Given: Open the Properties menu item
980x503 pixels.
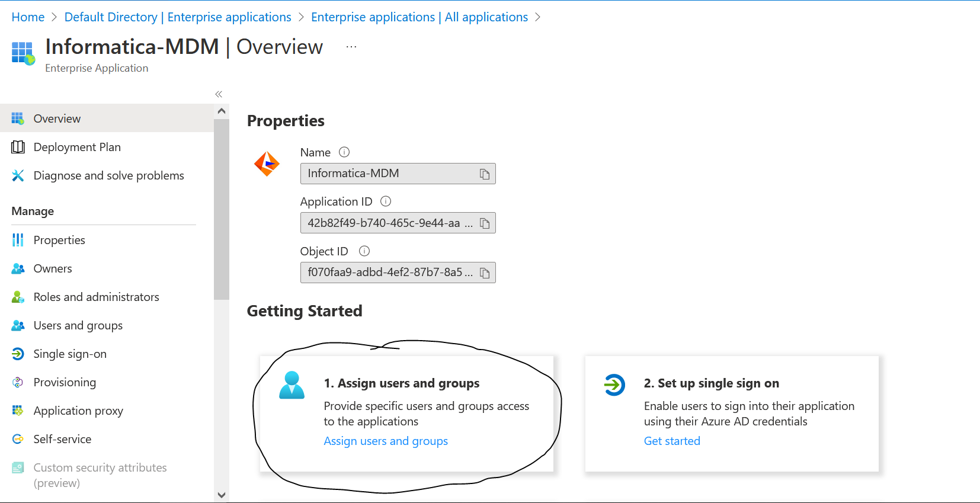Looking at the screenshot, I should 107,240.
